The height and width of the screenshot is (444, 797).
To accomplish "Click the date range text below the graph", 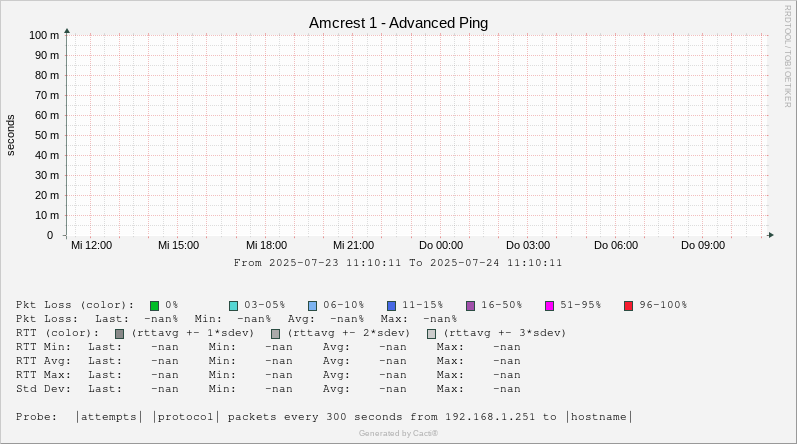I will tap(398, 263).
